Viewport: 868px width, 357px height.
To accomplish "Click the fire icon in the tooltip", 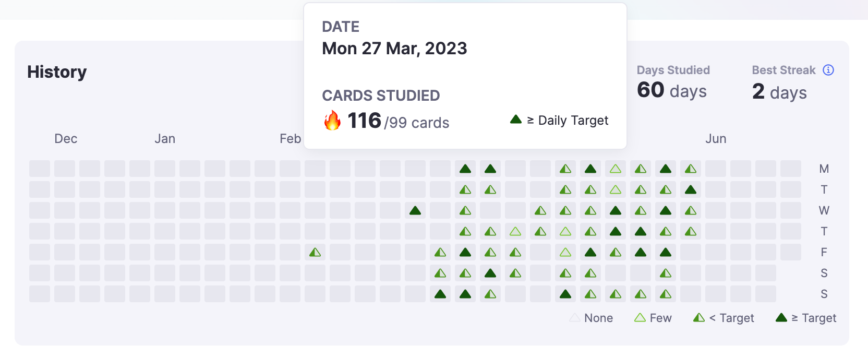I will tap(332, 121).
